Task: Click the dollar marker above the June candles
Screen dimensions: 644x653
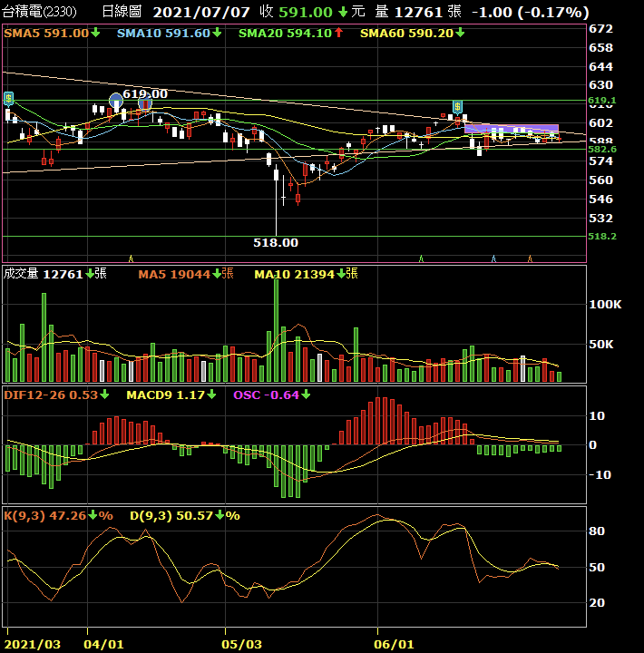Action: (x=457, y=107)
